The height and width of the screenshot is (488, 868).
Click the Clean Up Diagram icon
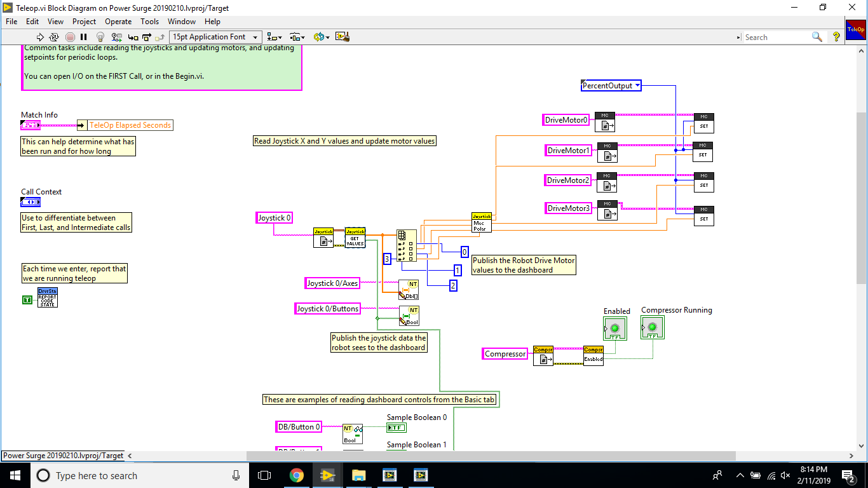click(342, 37)
